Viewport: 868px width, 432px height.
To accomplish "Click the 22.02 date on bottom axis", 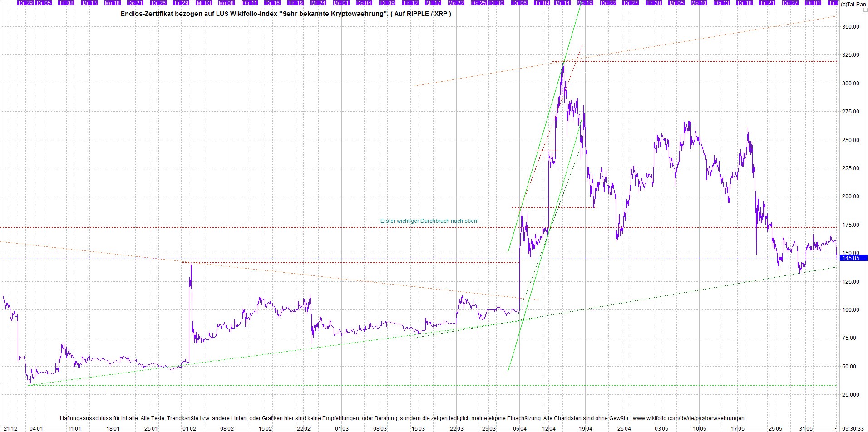I will (304, 428).
